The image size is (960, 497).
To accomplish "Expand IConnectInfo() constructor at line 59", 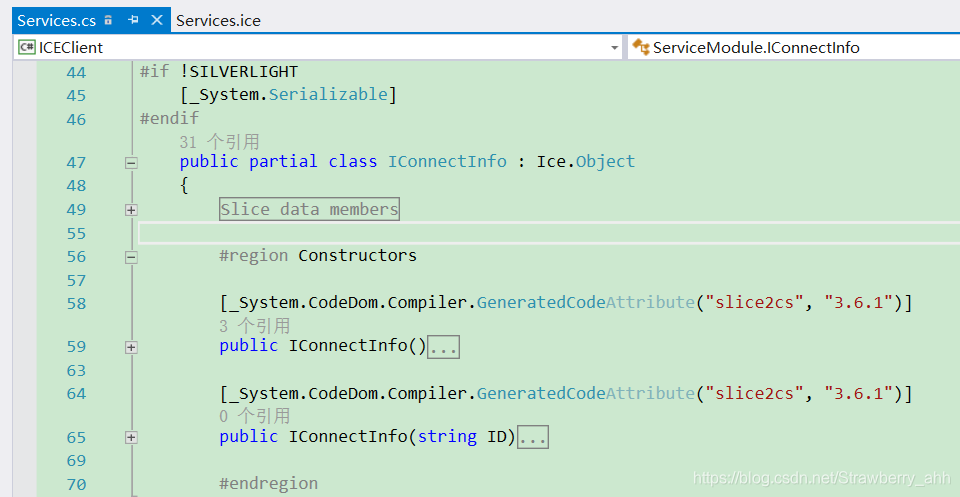I will click(131, 347).
